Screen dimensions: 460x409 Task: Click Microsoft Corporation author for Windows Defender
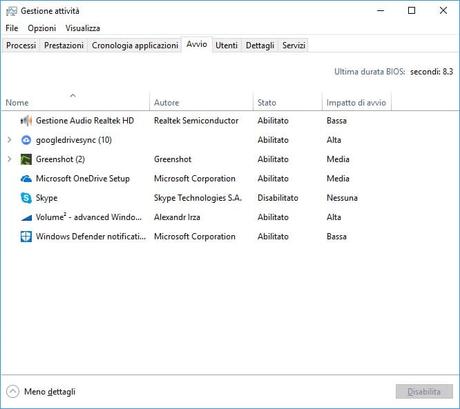(x=195, y=237)
